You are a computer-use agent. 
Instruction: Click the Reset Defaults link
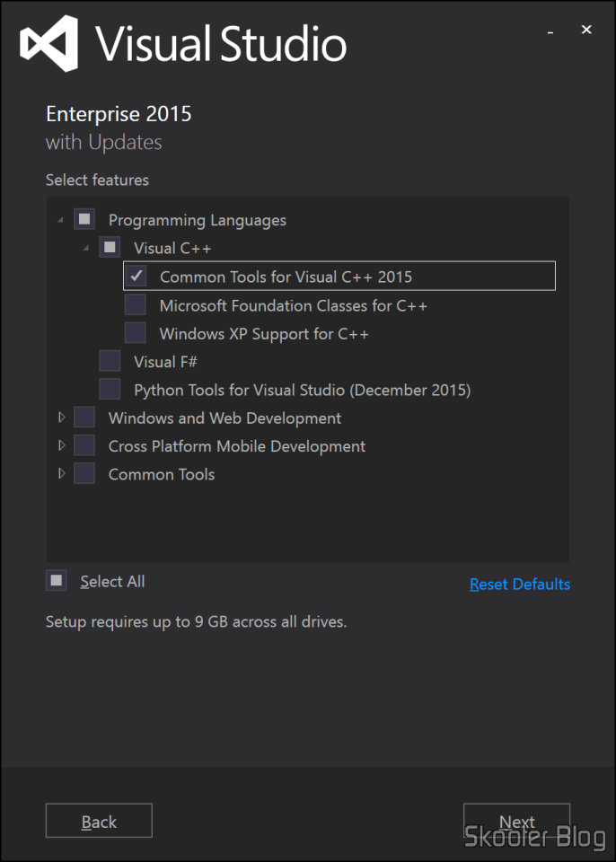click(x=520, y=584)
